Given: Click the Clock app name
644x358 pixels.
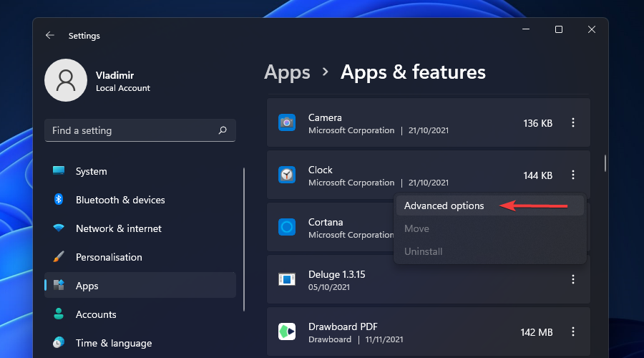Looking at the screenshot, I should pyautogui.click(x=321, y=170).
